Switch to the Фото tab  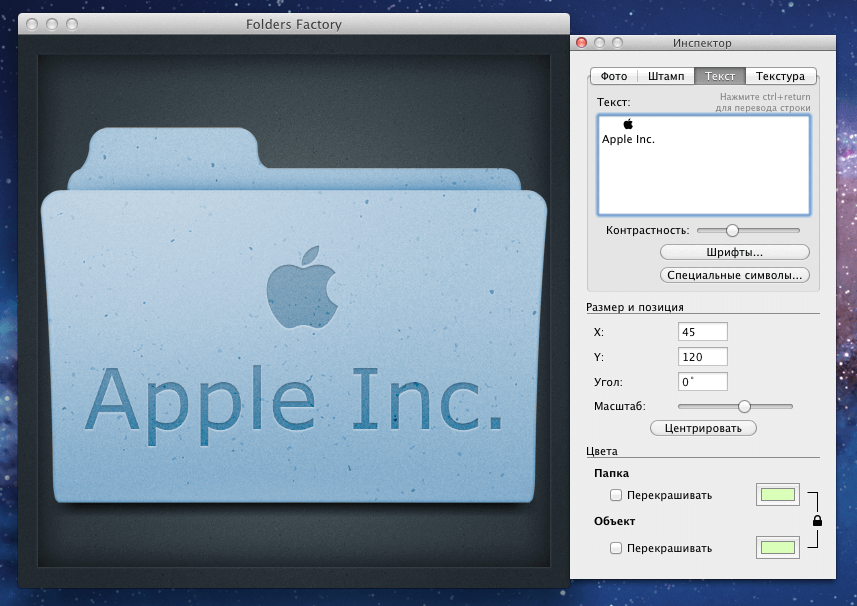click(x=613, y=75)
